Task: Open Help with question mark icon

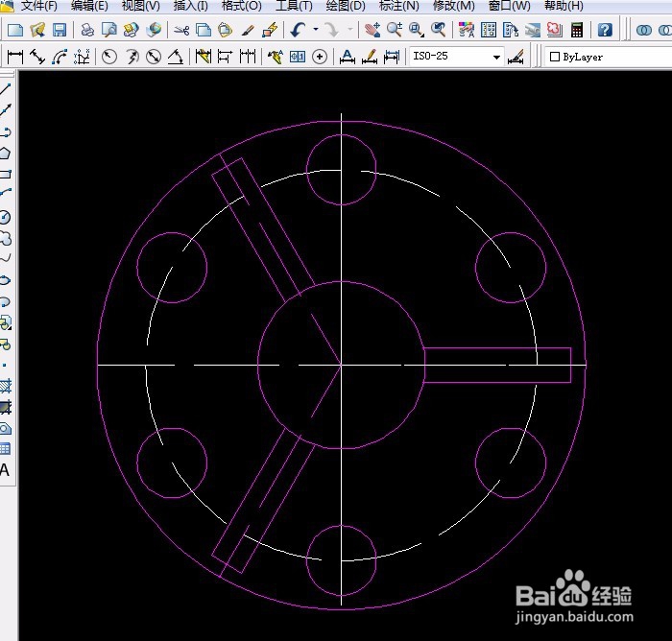Action: click(605, 30)
